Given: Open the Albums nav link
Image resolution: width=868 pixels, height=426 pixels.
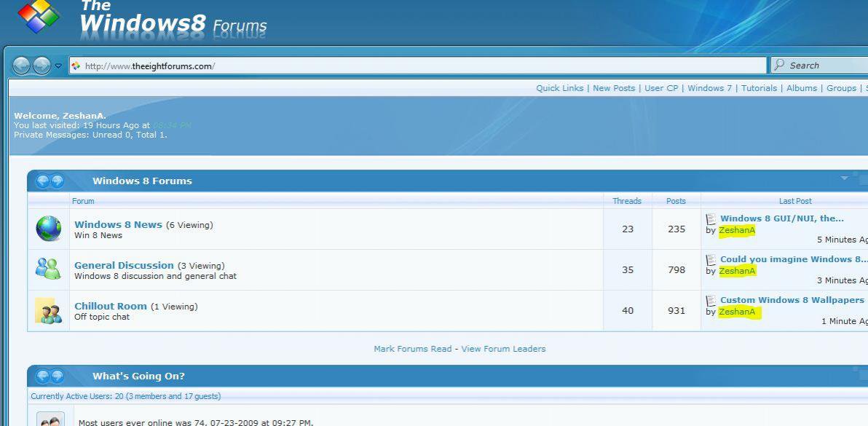Looking at the screenshot, I should pyautogui.click(x=802, y=88).
